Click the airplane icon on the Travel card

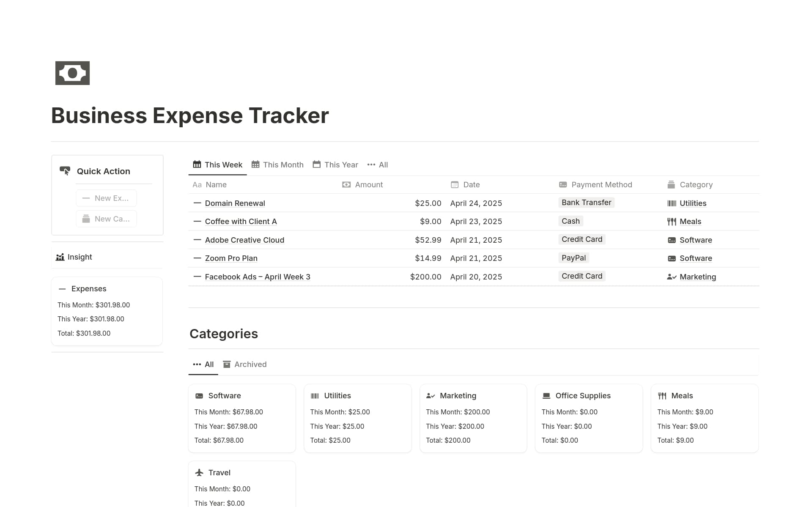pos(198,472)
